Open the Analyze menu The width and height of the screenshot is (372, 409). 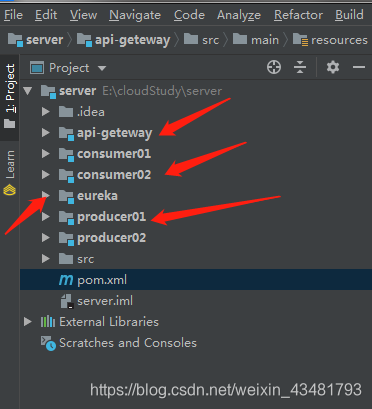pos(239,15)
